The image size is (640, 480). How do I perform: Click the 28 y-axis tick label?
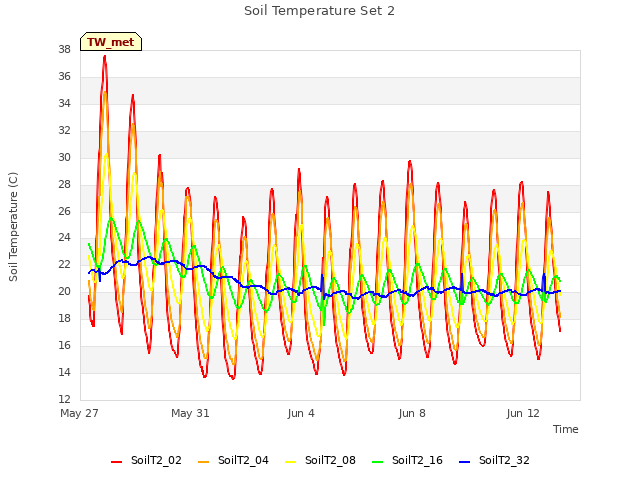coord(64,184)
